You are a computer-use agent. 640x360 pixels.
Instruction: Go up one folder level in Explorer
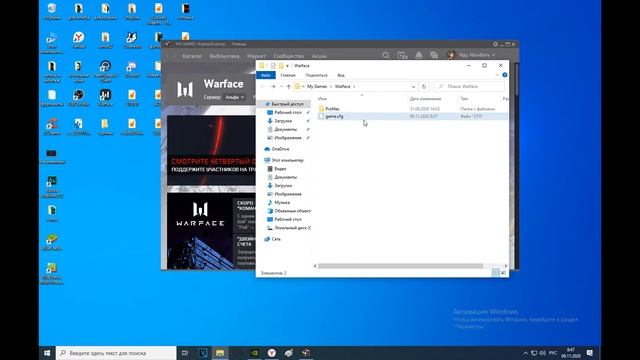289,87
